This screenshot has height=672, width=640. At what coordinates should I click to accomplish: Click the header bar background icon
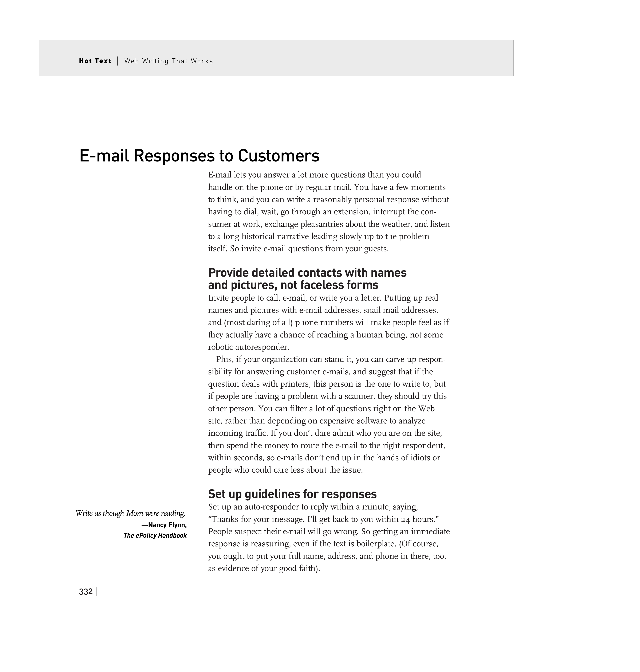tap(277, 56)
